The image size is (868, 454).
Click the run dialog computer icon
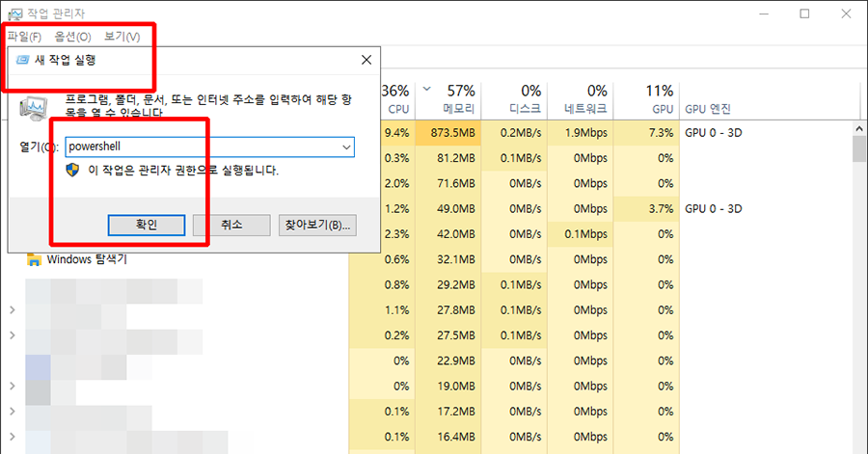(x=35, y=107)
